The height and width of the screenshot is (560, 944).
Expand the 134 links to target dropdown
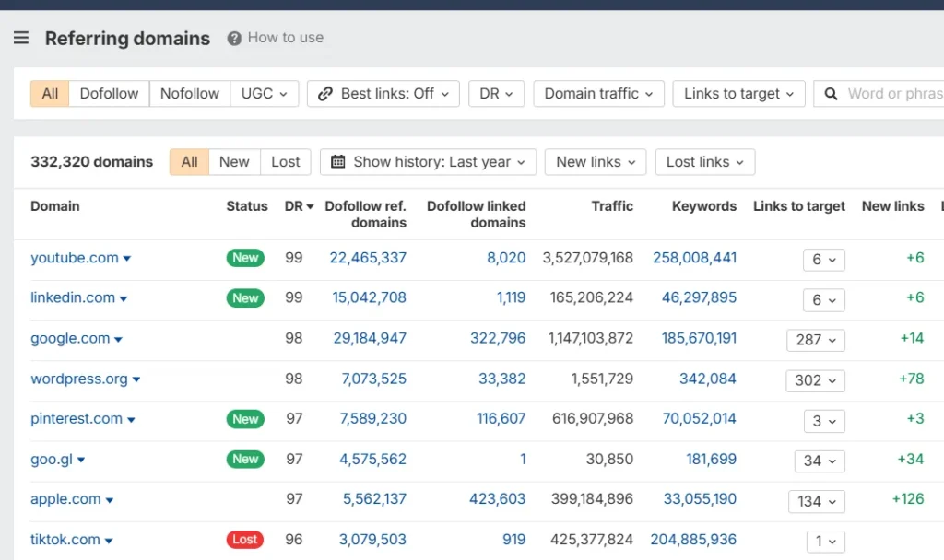point(817,501)
